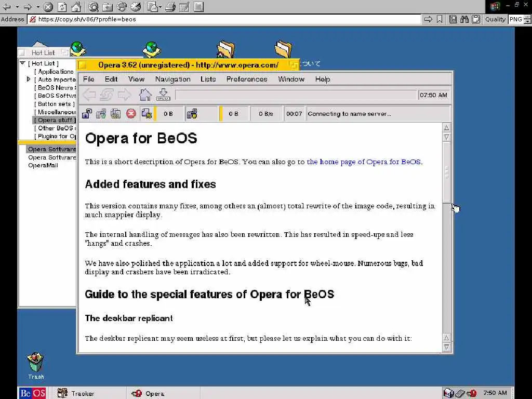Select [ BeOS News ] folder in Hot List

click(x=55, y=87)
